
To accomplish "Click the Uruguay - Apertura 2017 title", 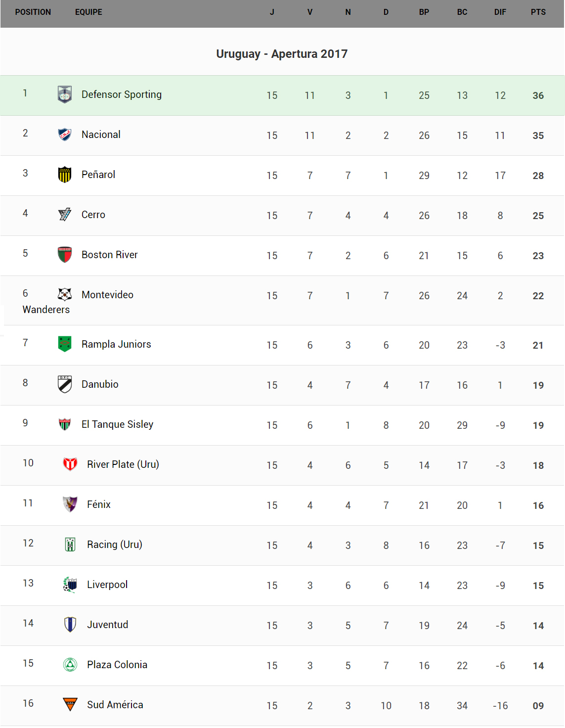I will (x=282, y=54).
